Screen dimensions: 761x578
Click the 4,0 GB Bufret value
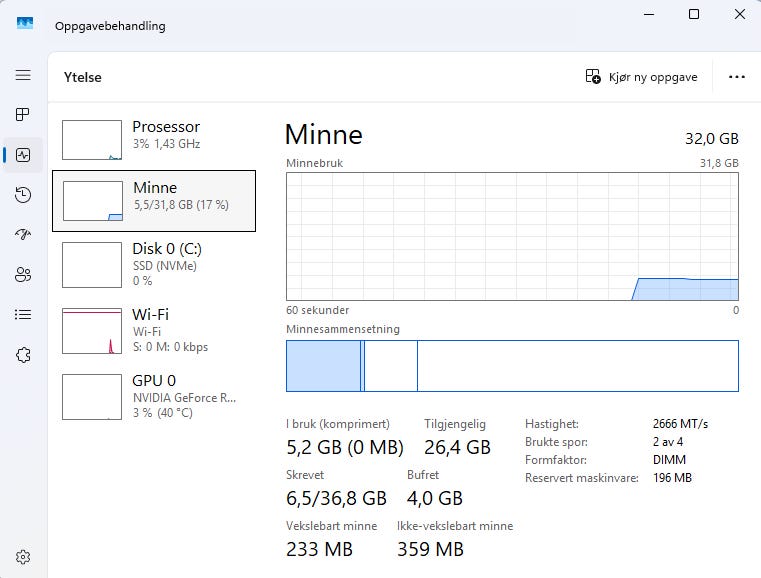[435, 498]
